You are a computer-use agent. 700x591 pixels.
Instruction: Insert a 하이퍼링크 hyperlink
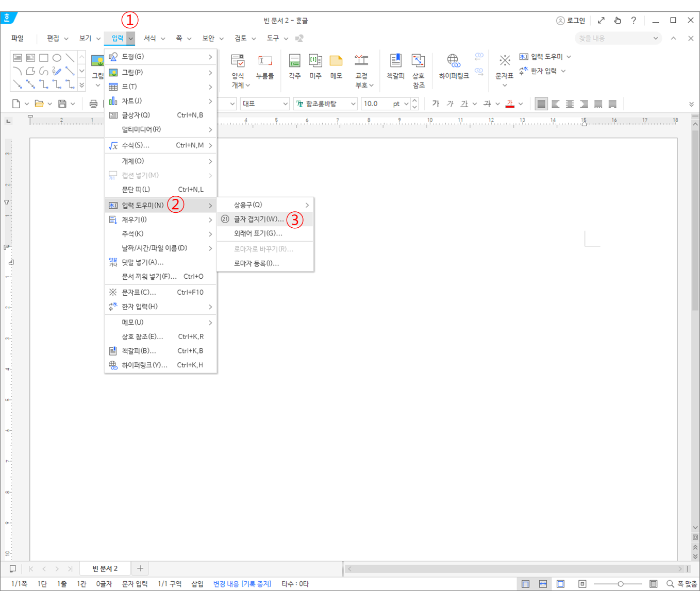[x=454, y=67]
